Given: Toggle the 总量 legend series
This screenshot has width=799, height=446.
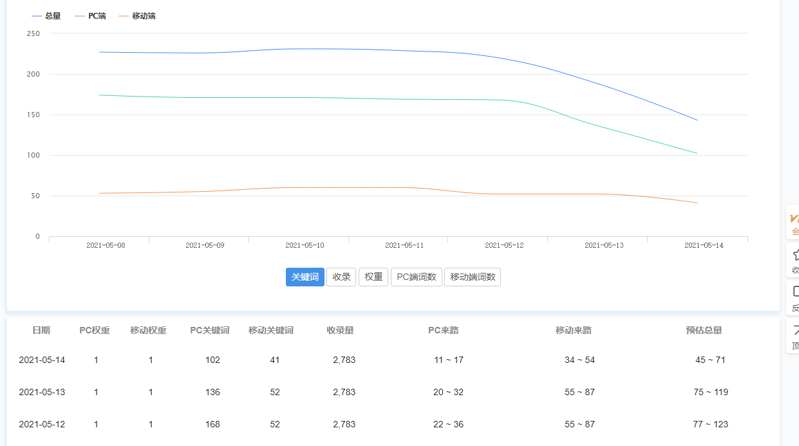Looking at the screenshot, I should coord(46,16).
